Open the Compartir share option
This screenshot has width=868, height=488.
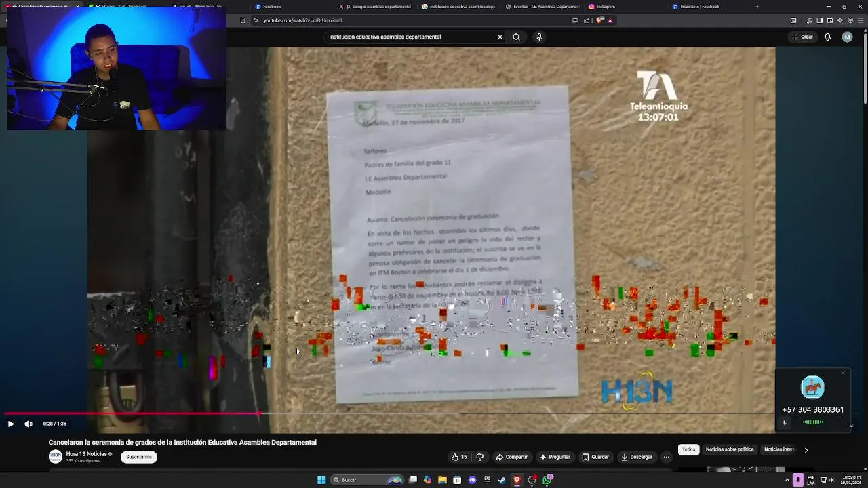(x=511, y=457)
